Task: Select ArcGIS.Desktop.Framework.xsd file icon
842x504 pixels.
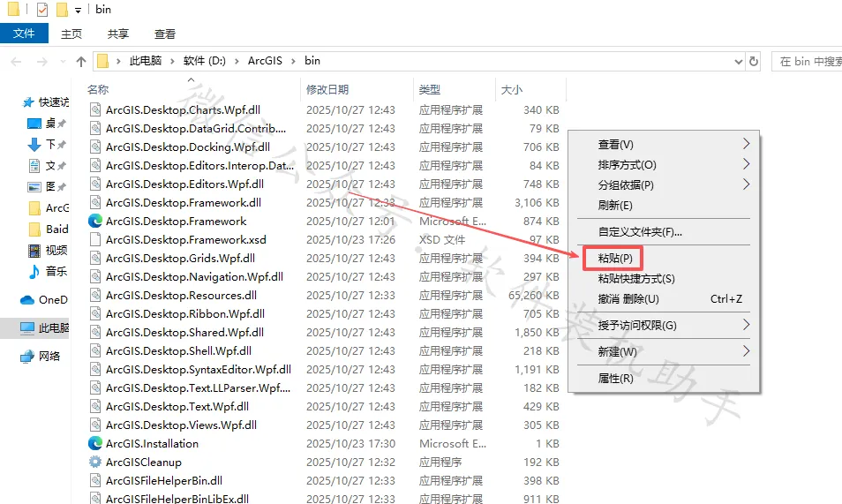Action: tap(95, 239)
